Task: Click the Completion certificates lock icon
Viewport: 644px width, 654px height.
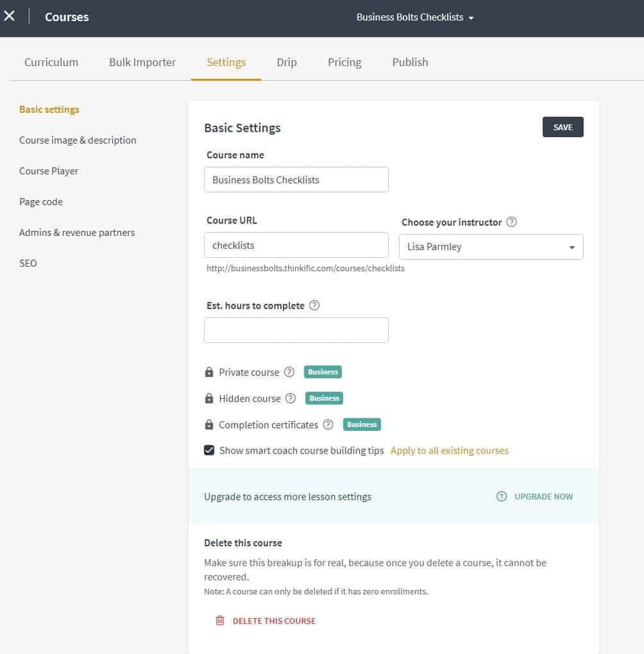Action: tap(209, 424)
